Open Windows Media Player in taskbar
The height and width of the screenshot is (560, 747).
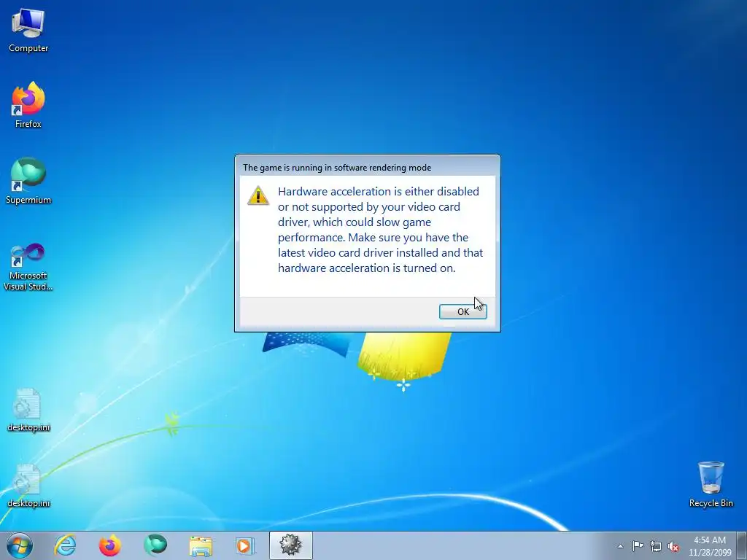245,545
